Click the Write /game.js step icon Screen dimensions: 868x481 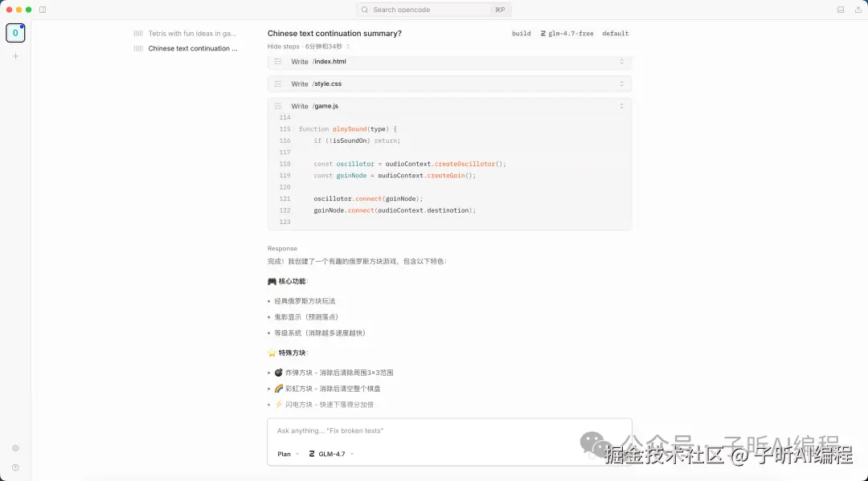tap(278, 106)
